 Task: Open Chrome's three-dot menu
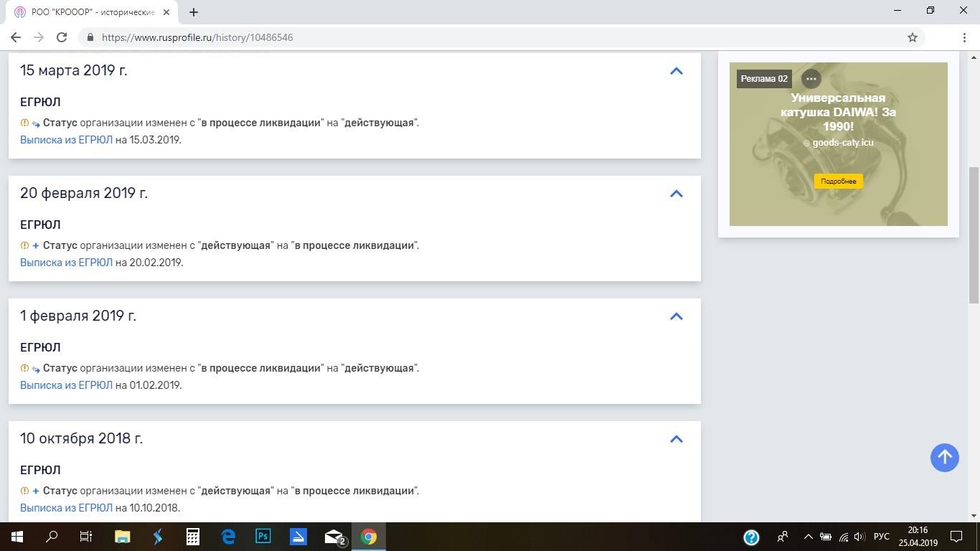coord(964,37)
